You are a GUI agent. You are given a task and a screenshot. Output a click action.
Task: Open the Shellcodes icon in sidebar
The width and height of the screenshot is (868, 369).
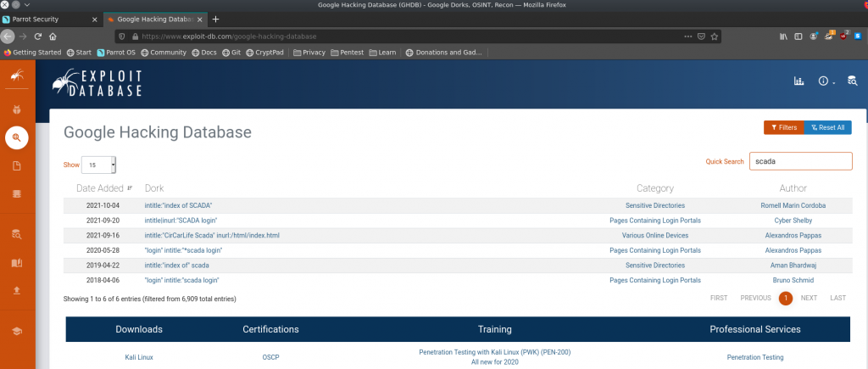coord(17,194)
